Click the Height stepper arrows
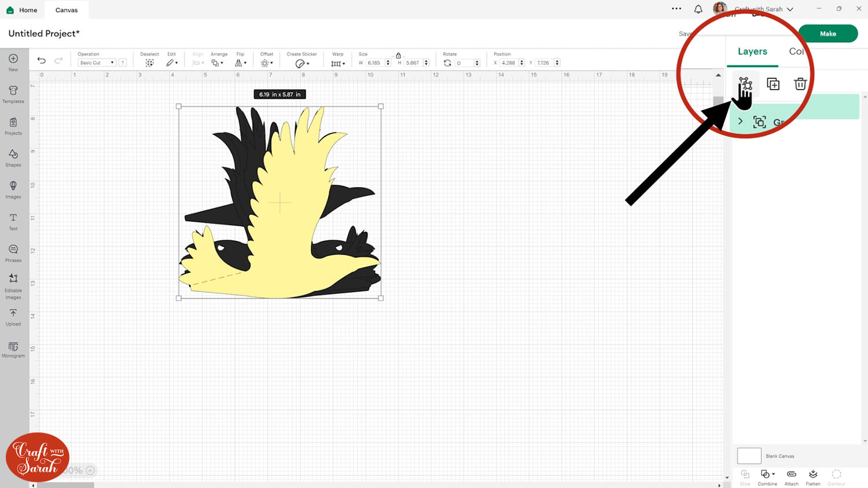Viewport: 868px width, 488px height. coord(426,63)
